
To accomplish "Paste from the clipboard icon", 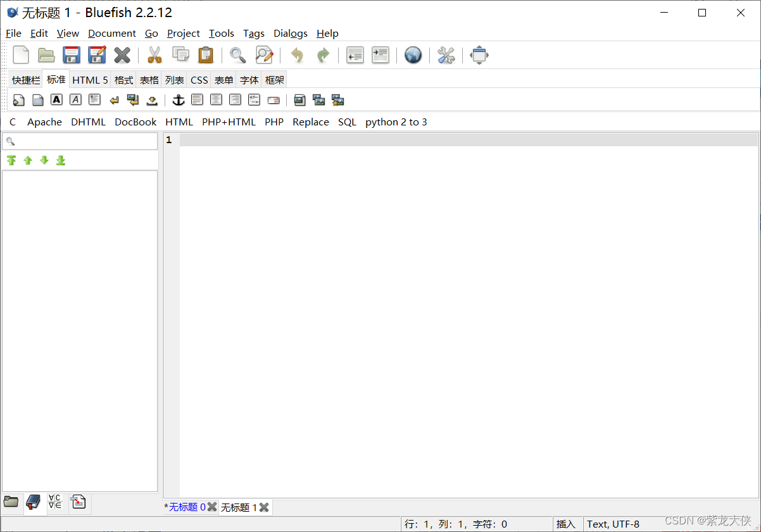I will click(x=206, y=55).
